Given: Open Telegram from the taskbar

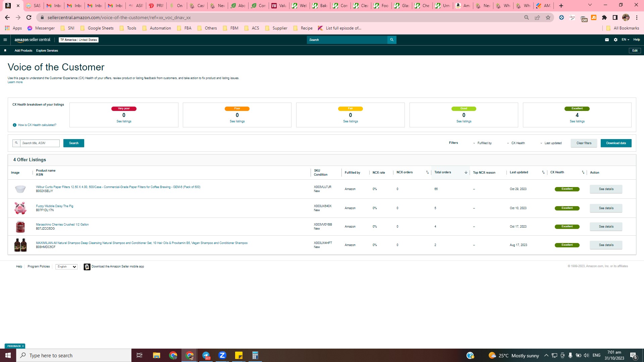Looking at the screenshot, I should pyautogui.click(x=206, y=355).
